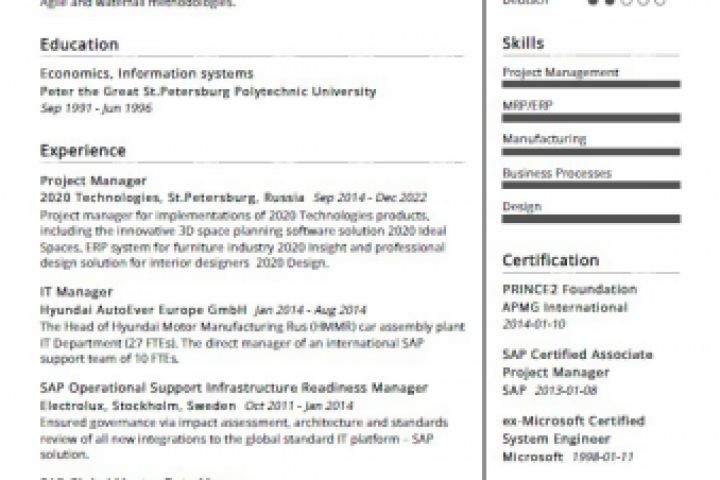Select the Manufacturing skill bar
The image size is (720, 480).
[591, 152]
